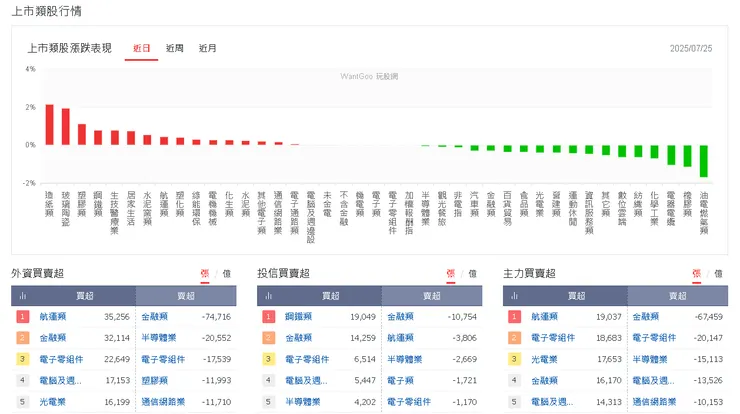Switch to the 近周 tab
This screenshot has width=740, height=414.
175,48
